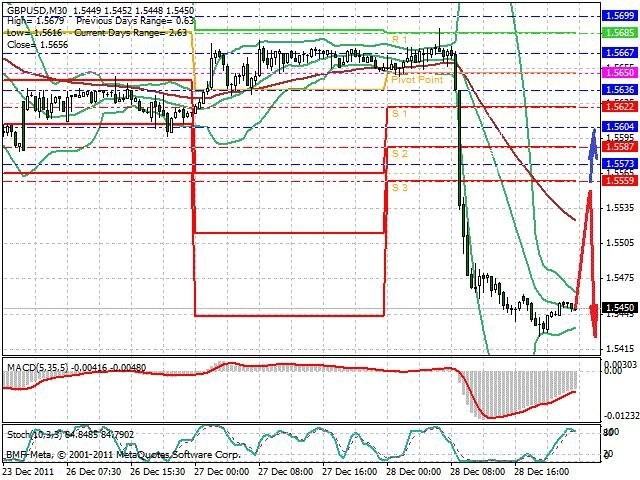Click the 1.5604 blue price label
Image resolution: width=640 pixels, height=480 pixels.
pos(620,127)
